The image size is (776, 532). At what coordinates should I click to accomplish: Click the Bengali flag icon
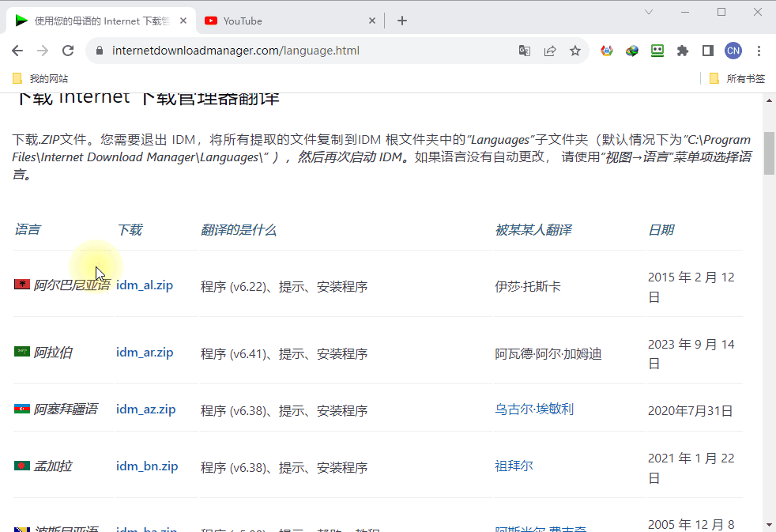(x=22, y=466)
